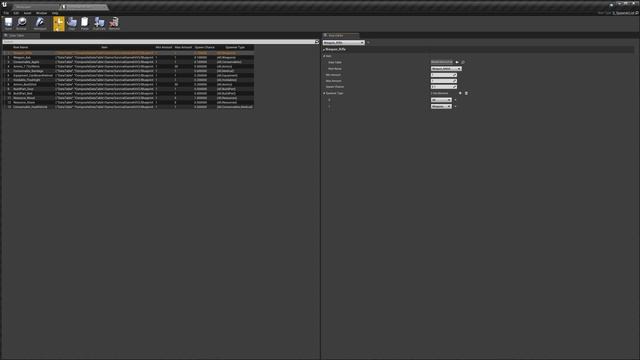Click the search clear button at the bar's right end
640x360 pixels.
[317, 42]
